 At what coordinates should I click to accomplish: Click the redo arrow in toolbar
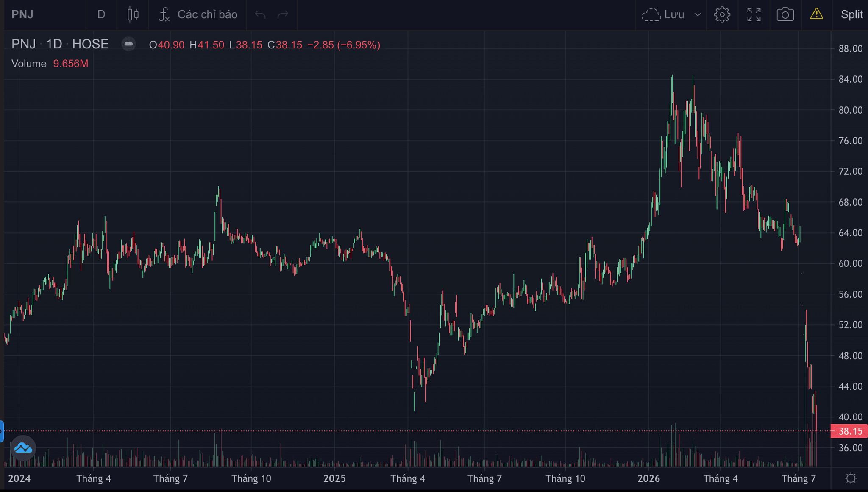click(x=283, y=14)
